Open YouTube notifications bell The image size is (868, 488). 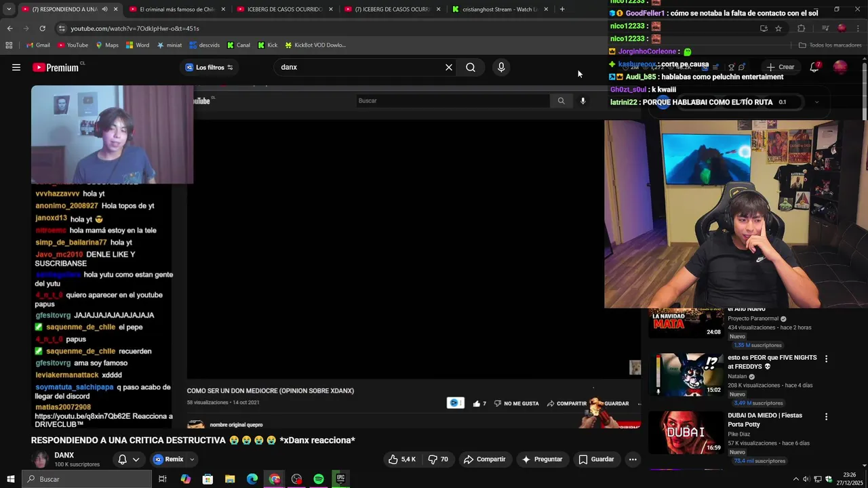pos(814,67)
